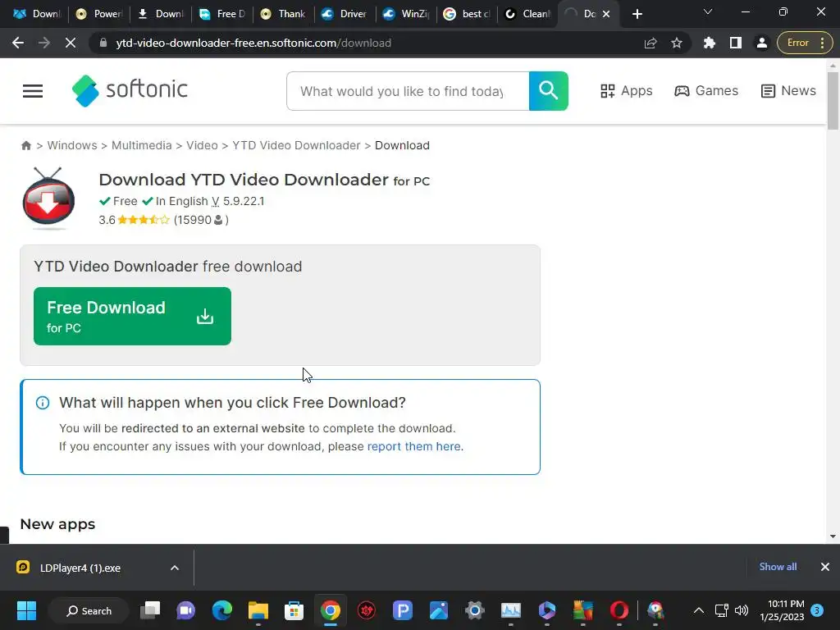Click the star rating of the app
This screenshot has width=840, height=630.
[x=143, y=220]
